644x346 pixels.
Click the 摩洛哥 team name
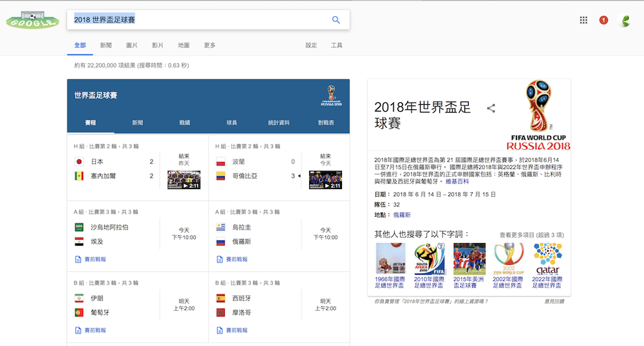pos(241,313)
